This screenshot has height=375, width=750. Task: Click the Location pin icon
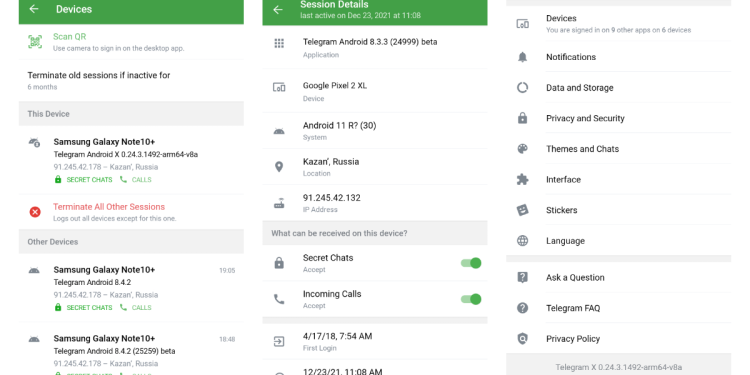tap(279, 167)
